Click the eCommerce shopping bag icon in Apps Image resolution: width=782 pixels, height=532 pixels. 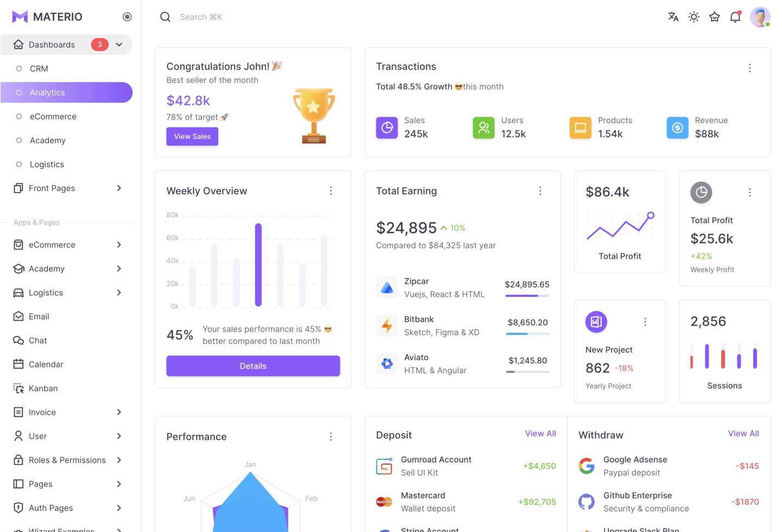coord(18,245)
